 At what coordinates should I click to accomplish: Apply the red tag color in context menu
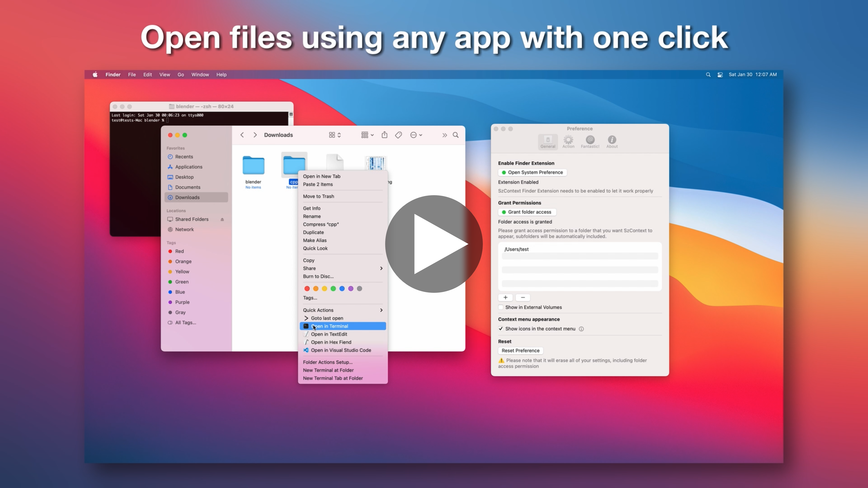click(x=307, y=289)
